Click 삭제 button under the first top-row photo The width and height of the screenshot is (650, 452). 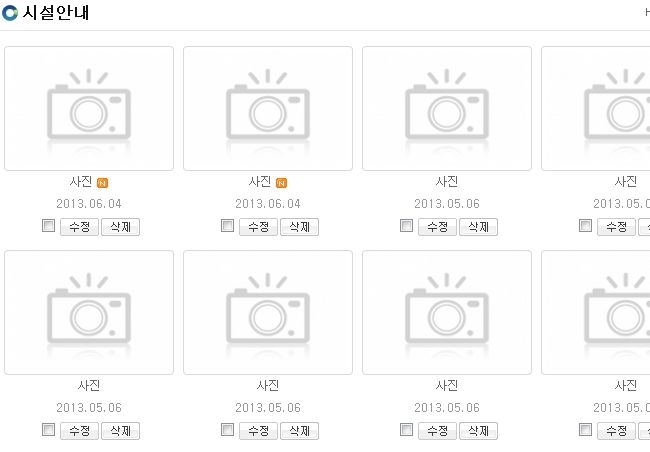point(121,227)
